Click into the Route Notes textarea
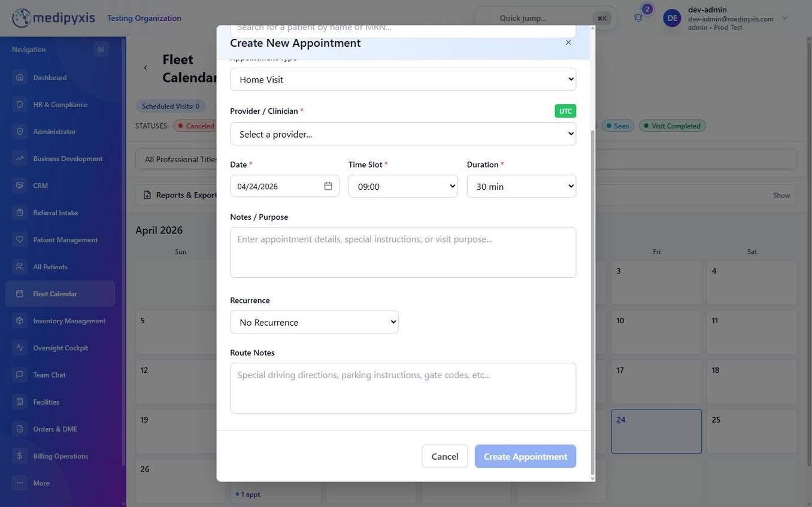The height and width of the screenshot is (507, 812). pyautogui.click(x=403, y=388)
